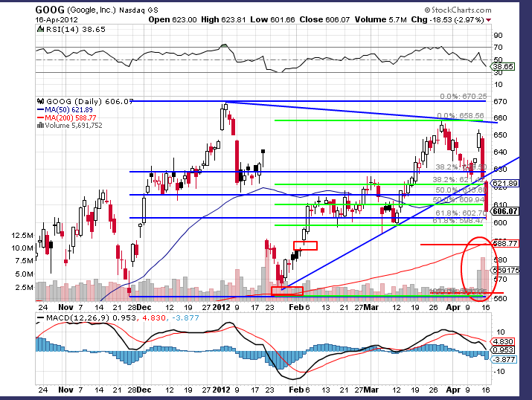Click the 0.0%: 658.56 Fibonacci label
This screenshot has height=400, width=532.
(x=461, y=116)
